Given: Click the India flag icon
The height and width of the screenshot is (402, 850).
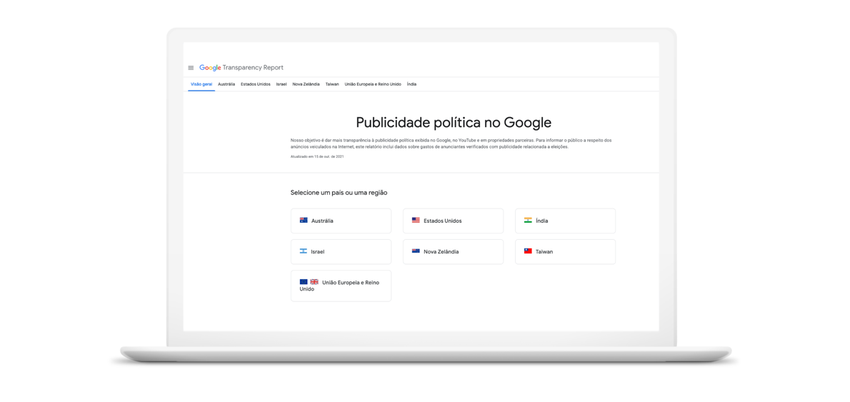Looking at the screenshot, I should (x=528, y=220).
